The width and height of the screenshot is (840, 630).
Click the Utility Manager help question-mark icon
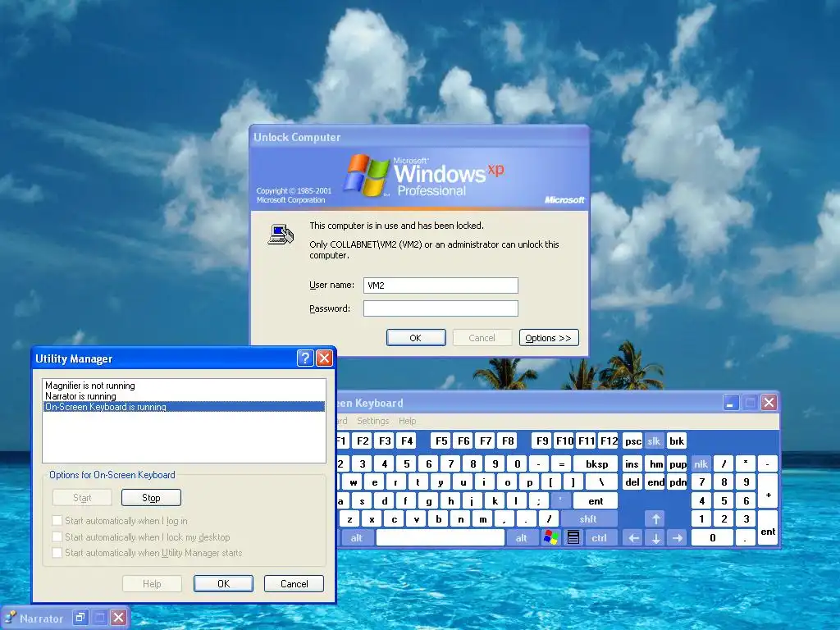click(x=305, y=358)
